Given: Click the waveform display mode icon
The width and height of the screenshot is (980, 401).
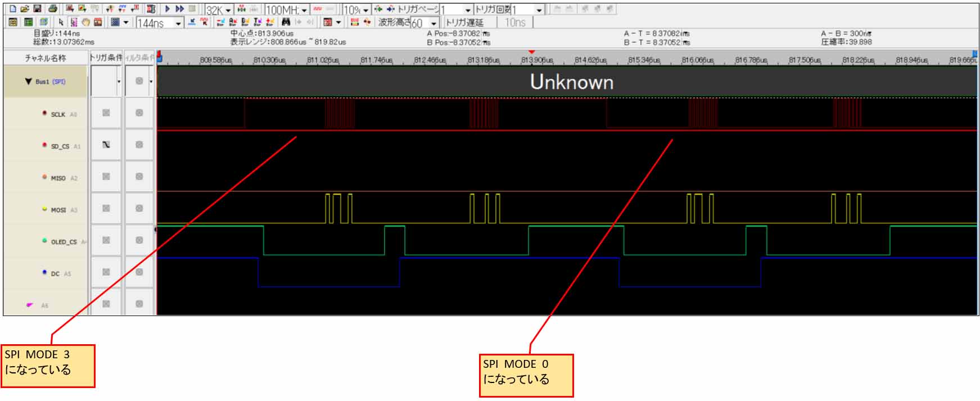Looking at the screenshot, I should (x=115, y=22).
